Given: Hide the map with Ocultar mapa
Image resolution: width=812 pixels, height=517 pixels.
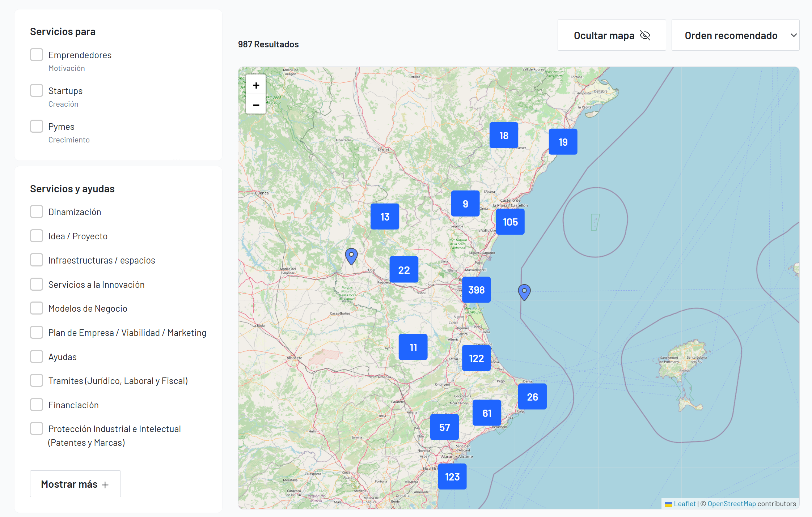Looking at the screenshot, I should tap(611, 35).
